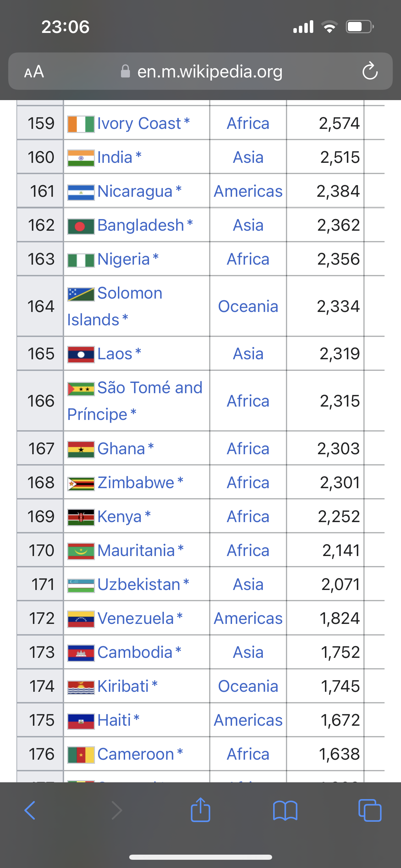Image resolution: width=401 pixels, height=868 pixels.
Task: Tap the Cameroon link
Action: pos(136,754)
